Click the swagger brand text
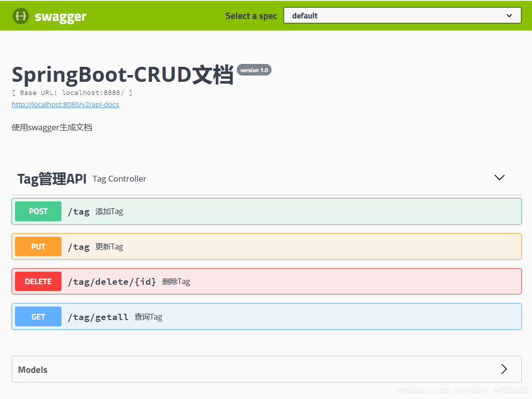532x399 pixels. point(61,16)
